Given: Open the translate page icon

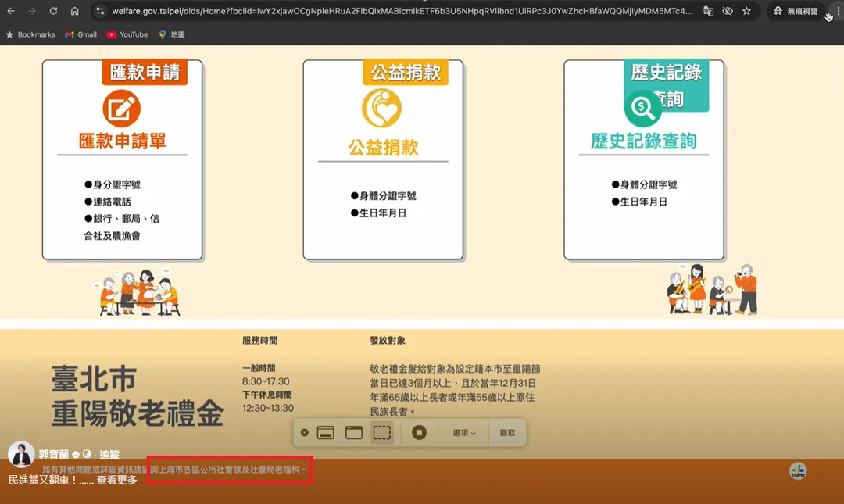Looking at the screenshot, I should (708, 11).
